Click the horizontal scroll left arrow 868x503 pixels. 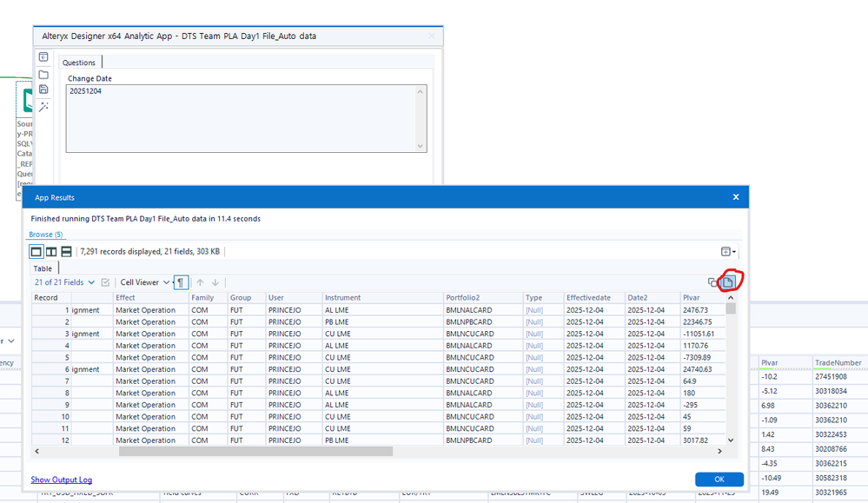point(37,452)
